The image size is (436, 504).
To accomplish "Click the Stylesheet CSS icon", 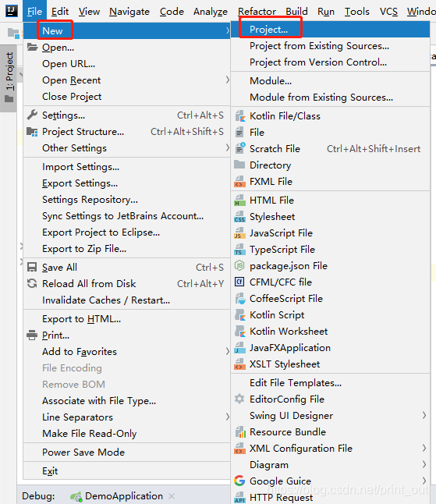I will click(x=239, y=216).
